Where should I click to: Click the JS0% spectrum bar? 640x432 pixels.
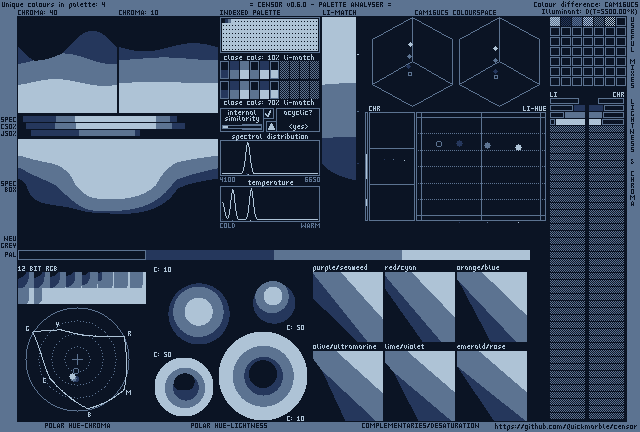(85, 133)
